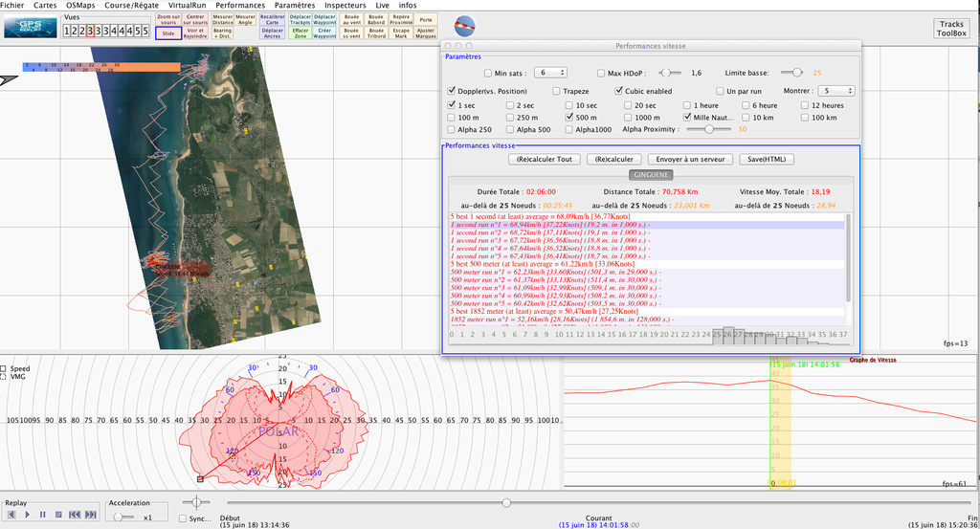980x529 pixels.
Task: Click the GPS Action Replay logo
Action: pos(31,28)
